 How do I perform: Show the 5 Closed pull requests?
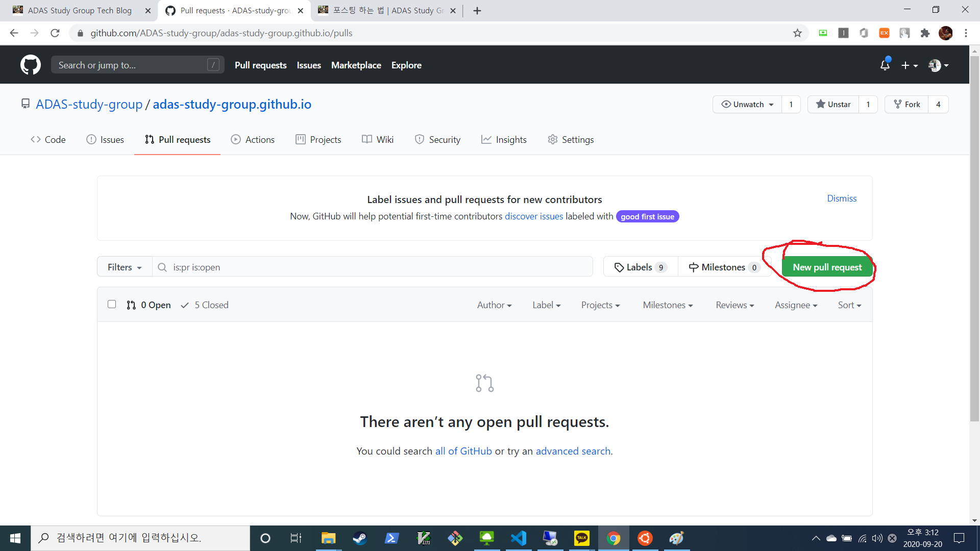coord(205,305)
